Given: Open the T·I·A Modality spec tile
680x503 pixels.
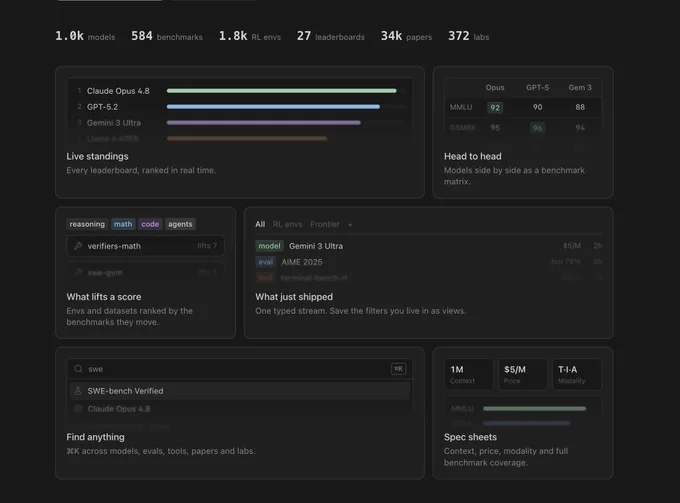Looking at the screenshot, I should (576, 374).
